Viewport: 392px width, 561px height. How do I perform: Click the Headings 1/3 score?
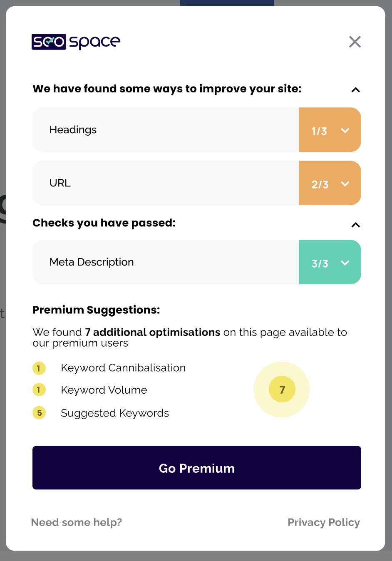click(319, 131)
